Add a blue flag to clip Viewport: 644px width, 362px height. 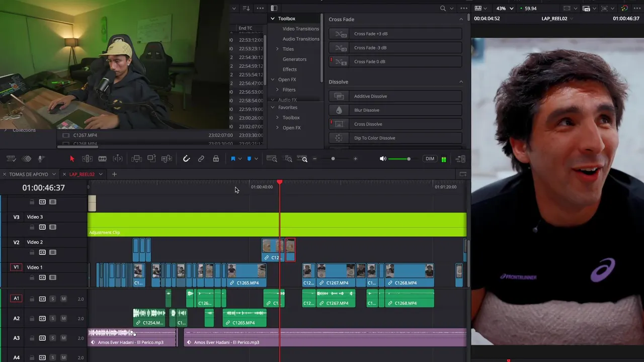tap(233, 159)
